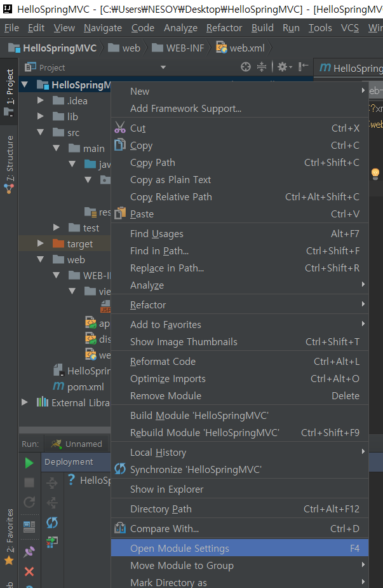Click the restore layout icon in Run panel
Image resolution: width=383 pixels, height=588 pixels.
pyautogui.click(x=29, y=527)
